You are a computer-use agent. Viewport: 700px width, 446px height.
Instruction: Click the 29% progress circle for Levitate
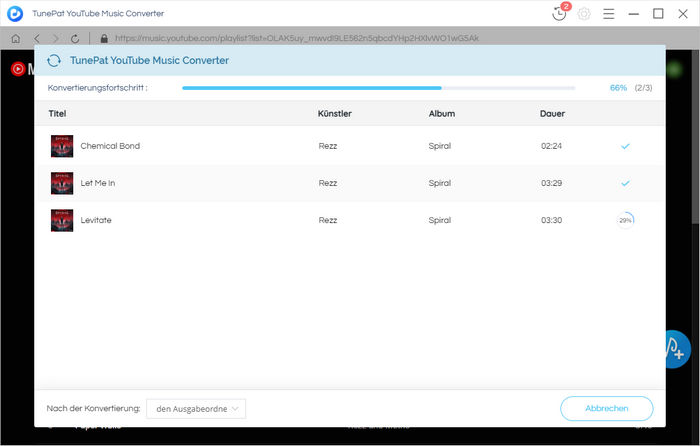(x=625, y=220)
